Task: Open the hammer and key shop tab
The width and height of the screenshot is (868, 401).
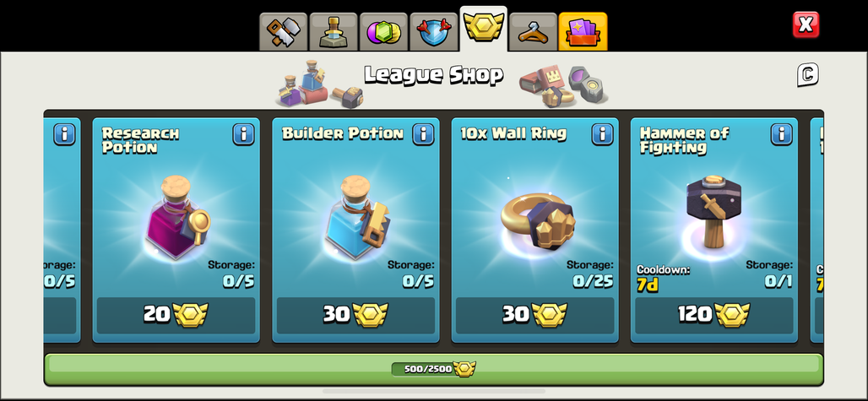Action: point(284,31)
